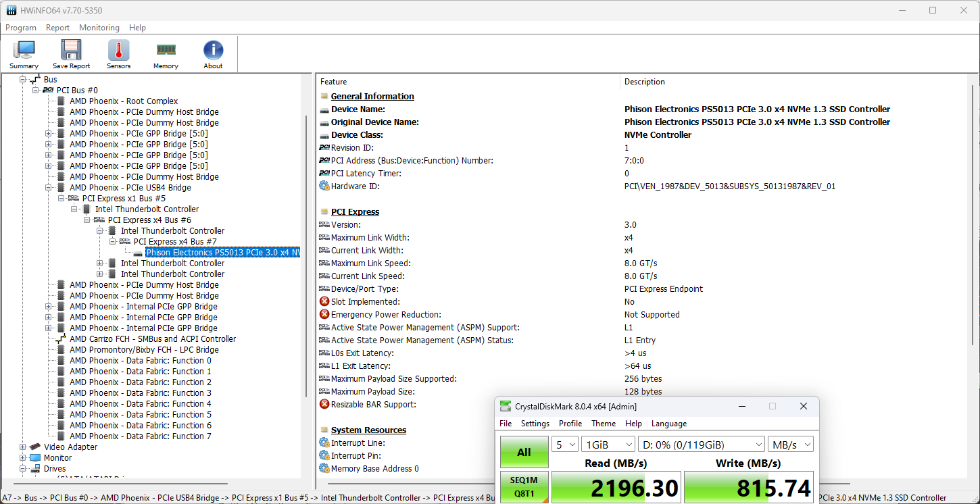The image size is (980, 504).
Task: Click the Revision ID PCI icon
Action: pos(324,147)
